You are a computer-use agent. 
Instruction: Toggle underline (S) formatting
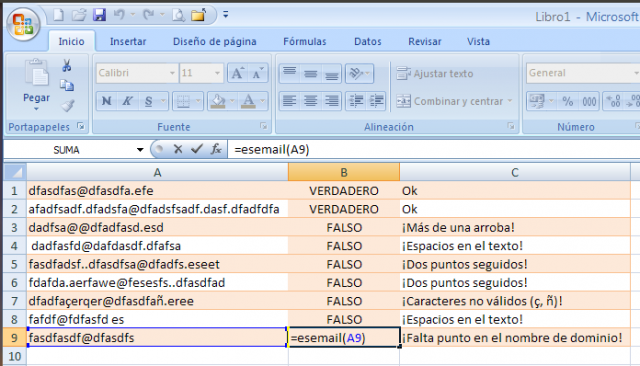pos(149,101)
